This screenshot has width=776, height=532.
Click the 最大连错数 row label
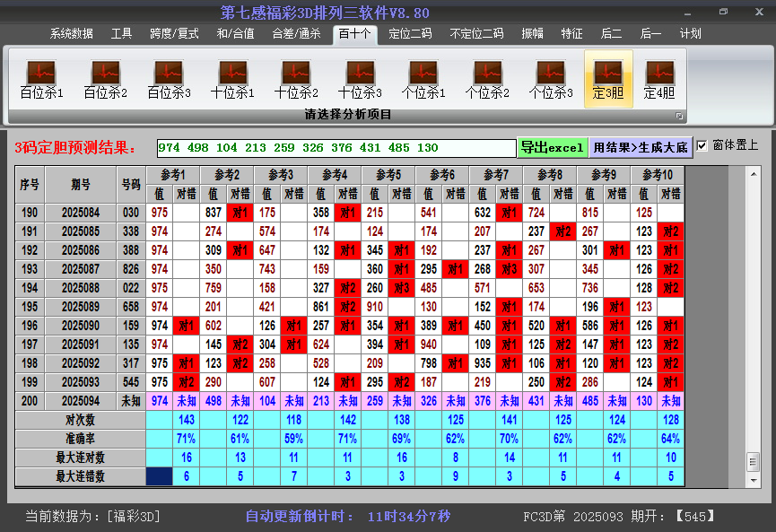[80, 476]
